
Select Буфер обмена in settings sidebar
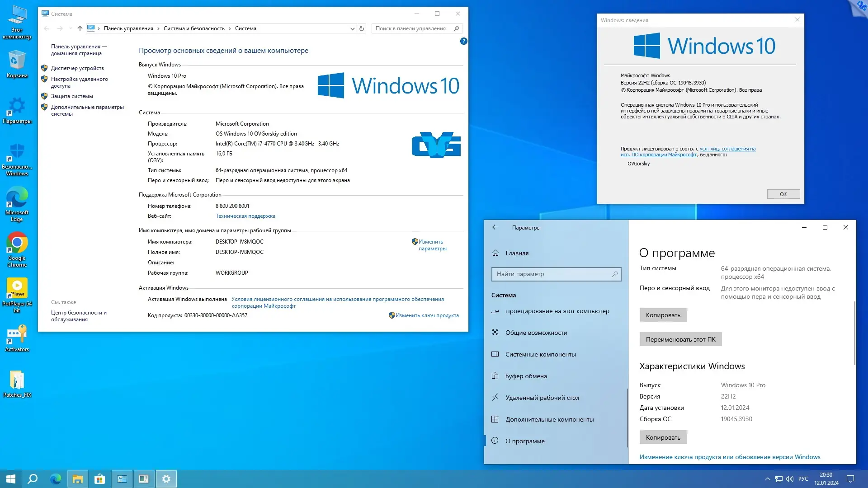coord(526,376)
